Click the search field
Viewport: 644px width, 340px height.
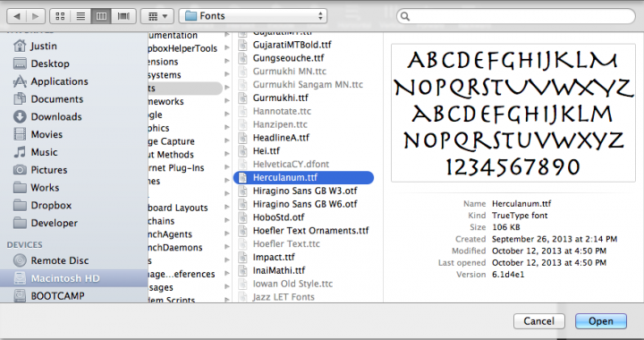tap(516, 16)
